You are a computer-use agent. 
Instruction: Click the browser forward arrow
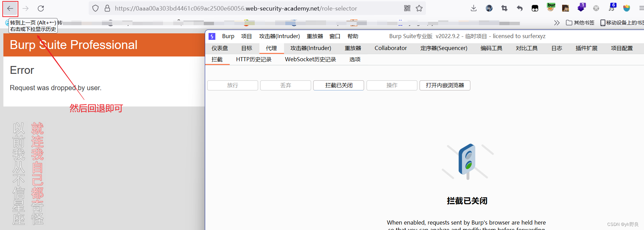tap(25, 9)
